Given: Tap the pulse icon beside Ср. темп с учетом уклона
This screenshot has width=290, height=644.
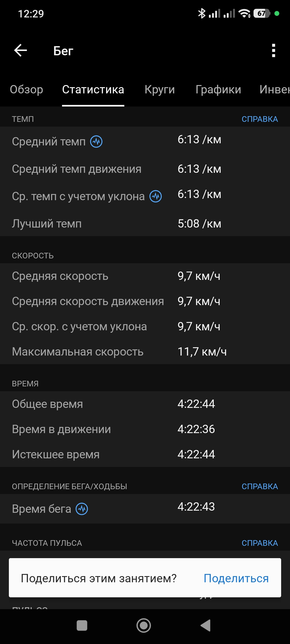Looking at the screenshot, I should click(x=155, y=196).
